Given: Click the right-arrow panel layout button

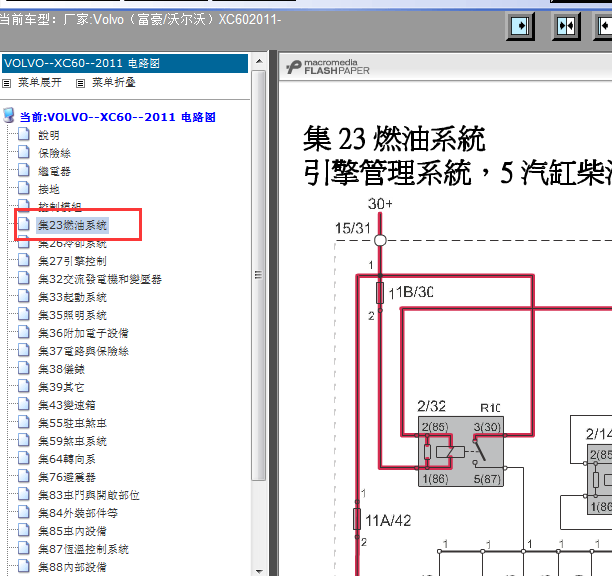Looking at the screenshot, I should 521,26.
